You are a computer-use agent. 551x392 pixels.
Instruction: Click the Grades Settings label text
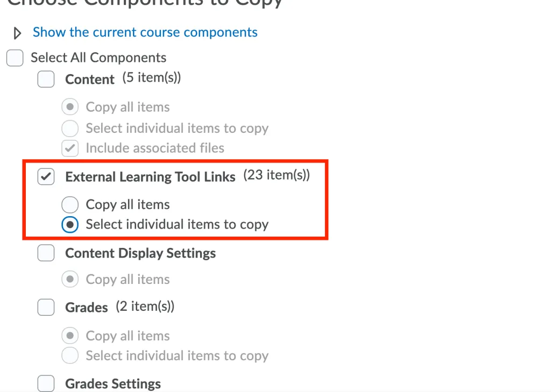tap(113, 383)
